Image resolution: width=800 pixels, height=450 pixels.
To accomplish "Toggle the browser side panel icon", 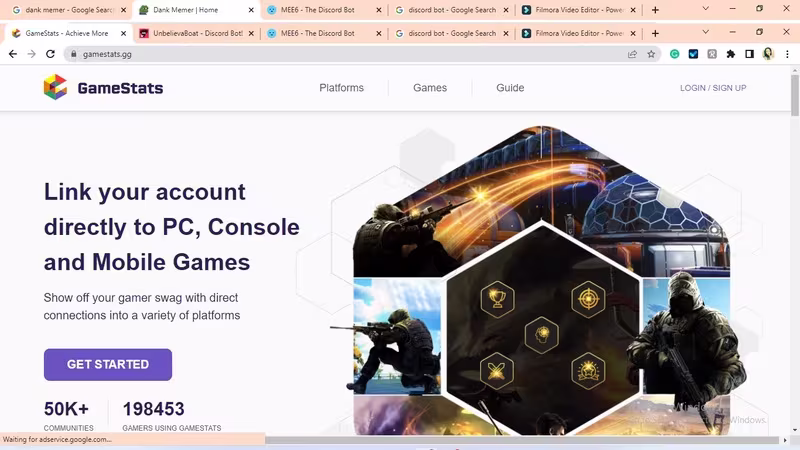I will click(x=749, y=54).
